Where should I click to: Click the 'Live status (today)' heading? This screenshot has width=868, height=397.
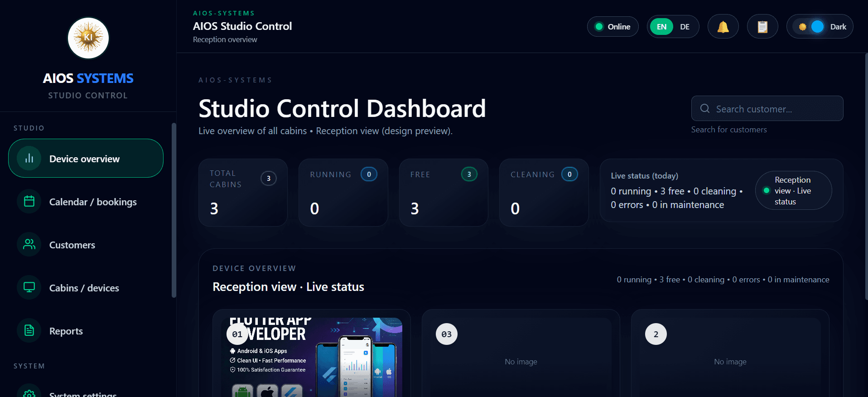(644, 175)
